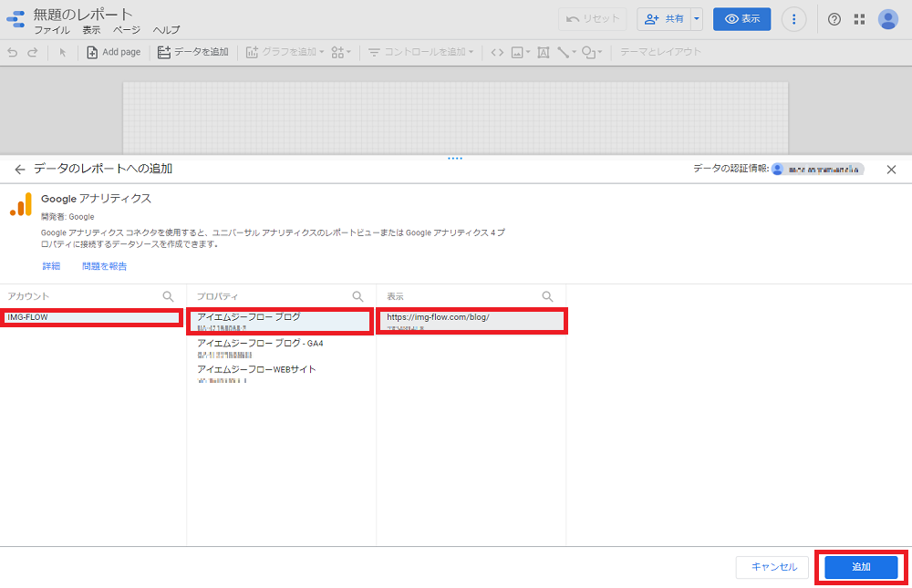Viewport: 912px width, 588px height.
Task: Click the property column search icon
Action: click(x=358, y=296)
